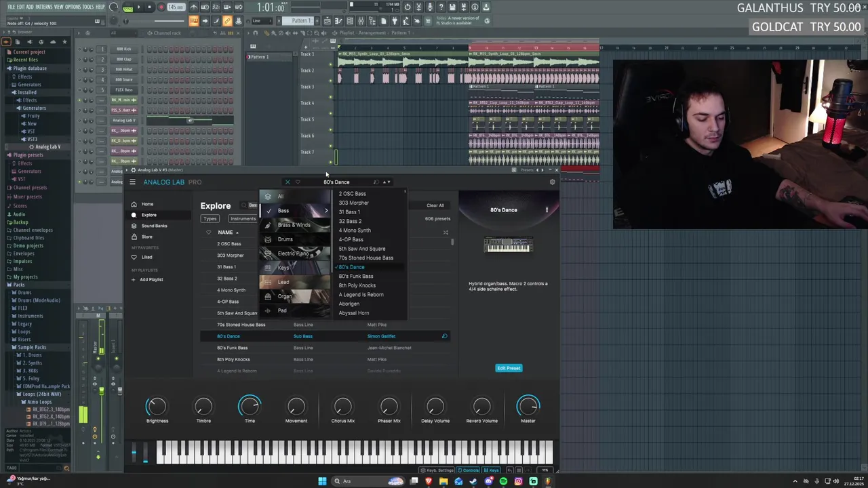Open the Store in Analog Lab

146,237
